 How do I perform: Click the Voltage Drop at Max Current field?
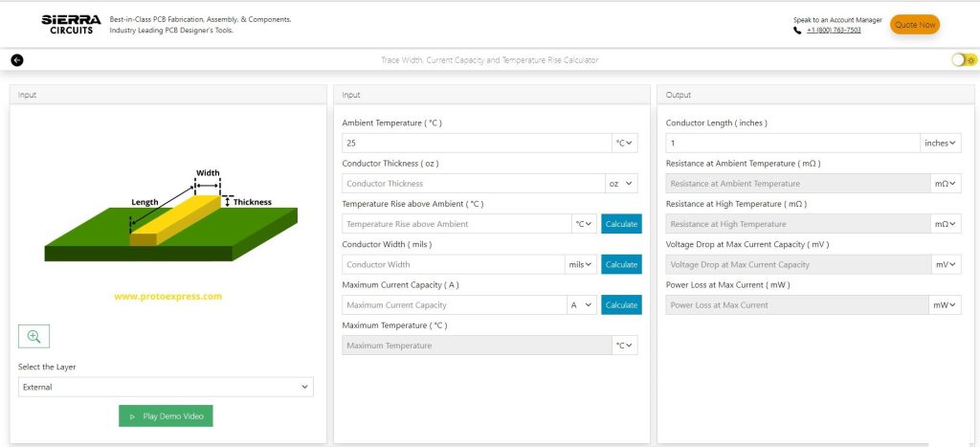point(799,264)
